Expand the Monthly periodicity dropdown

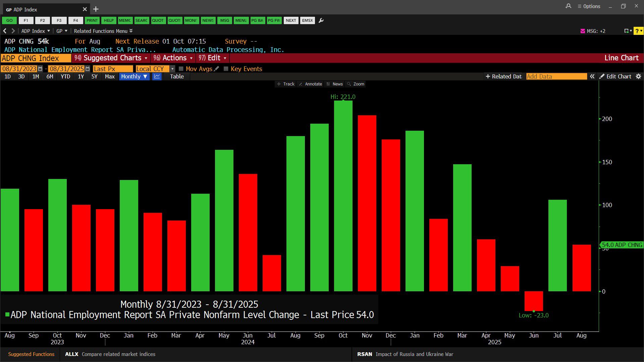coord(134,76)
